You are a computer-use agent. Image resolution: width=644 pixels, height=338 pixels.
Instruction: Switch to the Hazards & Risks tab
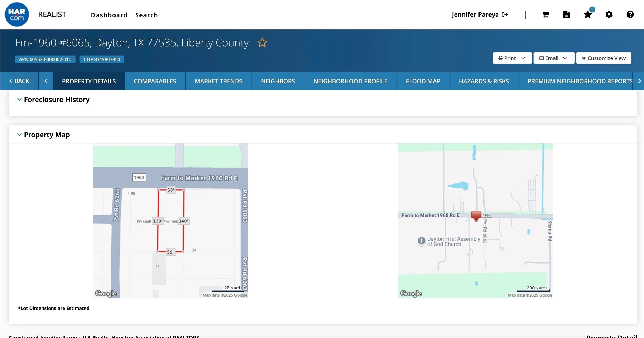coord(484,81)
